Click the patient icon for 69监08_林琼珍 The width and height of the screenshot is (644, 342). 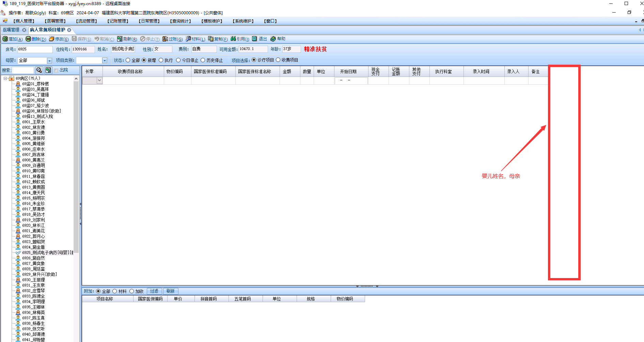18,111
